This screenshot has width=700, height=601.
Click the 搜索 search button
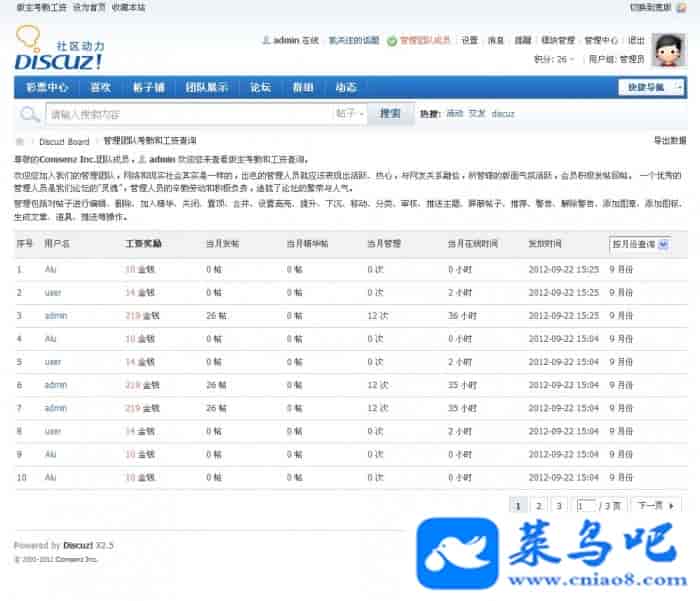pyautogui.click(x=390, y=114)
